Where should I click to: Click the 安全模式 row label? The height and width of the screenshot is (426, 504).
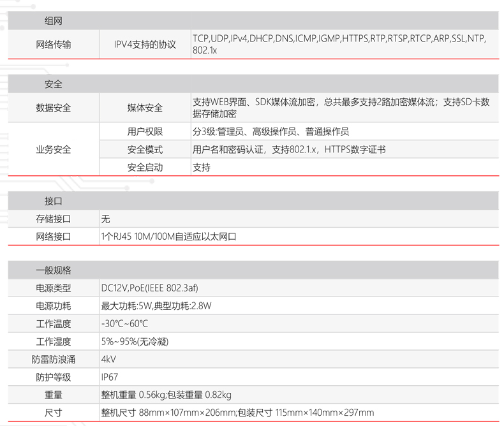pos(145,150)
